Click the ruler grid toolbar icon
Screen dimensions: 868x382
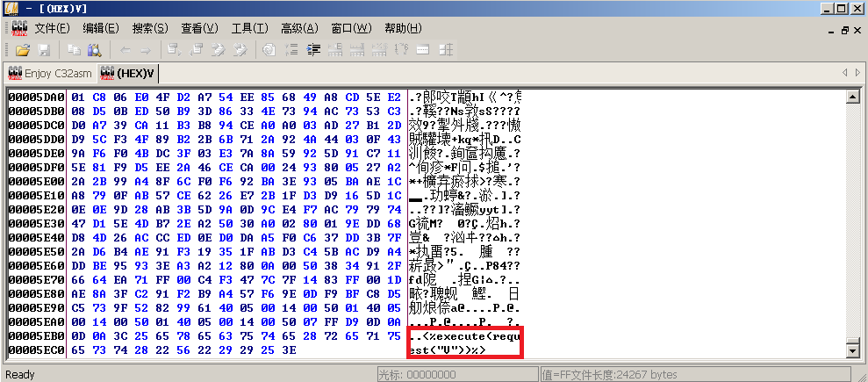tap(357, 50)
